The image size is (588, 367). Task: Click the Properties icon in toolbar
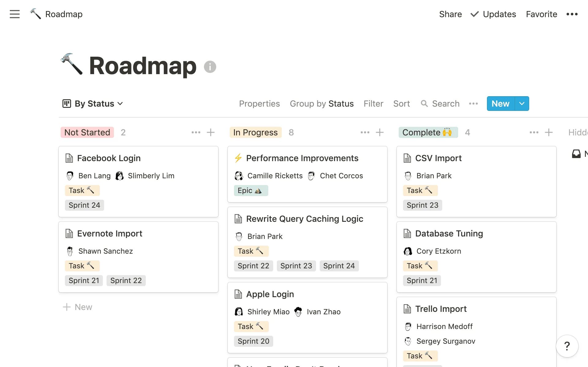click(259, 103)
